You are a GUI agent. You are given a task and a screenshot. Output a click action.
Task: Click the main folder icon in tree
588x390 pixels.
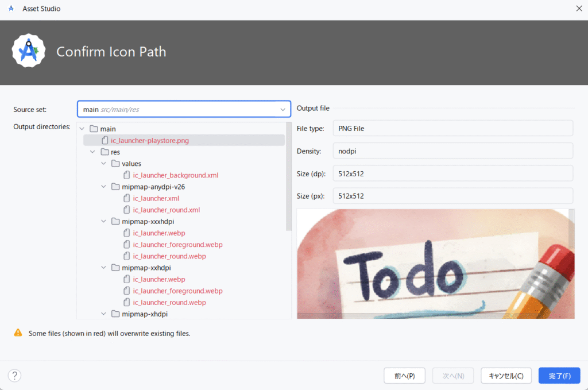(x=94, y=129)
